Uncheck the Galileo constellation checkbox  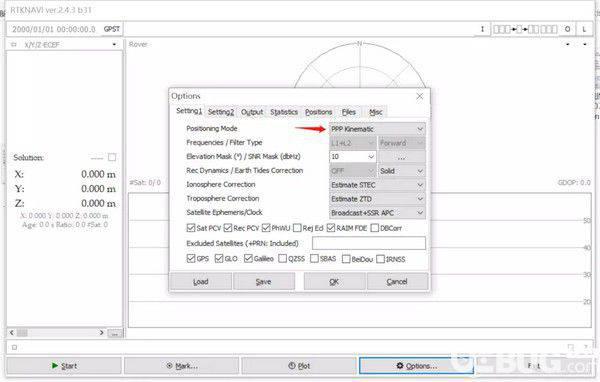pos(248,259)
